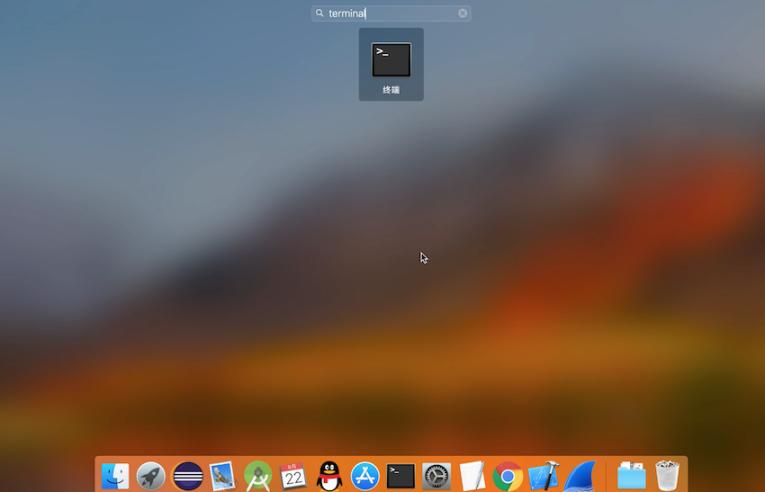Open the App Store from dock

click(365, 475)
